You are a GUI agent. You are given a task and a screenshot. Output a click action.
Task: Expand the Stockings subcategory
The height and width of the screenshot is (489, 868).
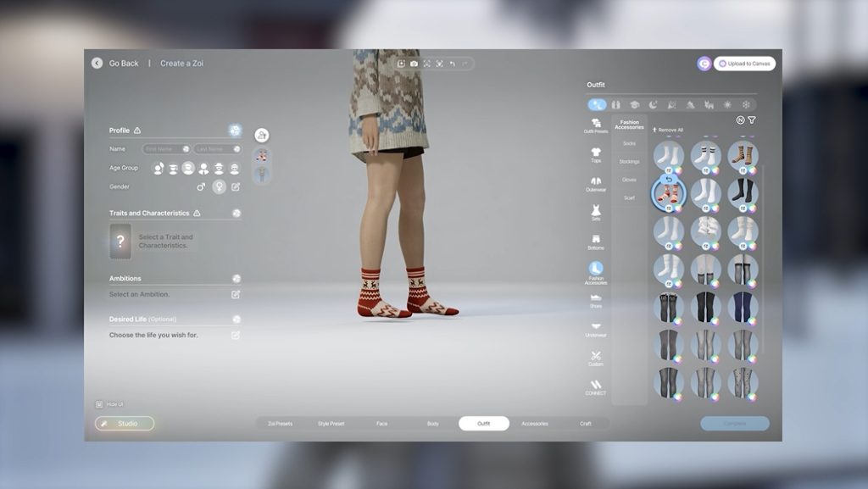[629, 161]
